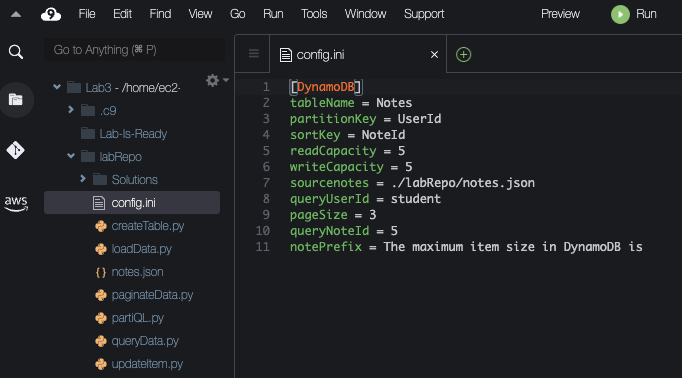Open the Tools menu

click(x=314, y=14)
